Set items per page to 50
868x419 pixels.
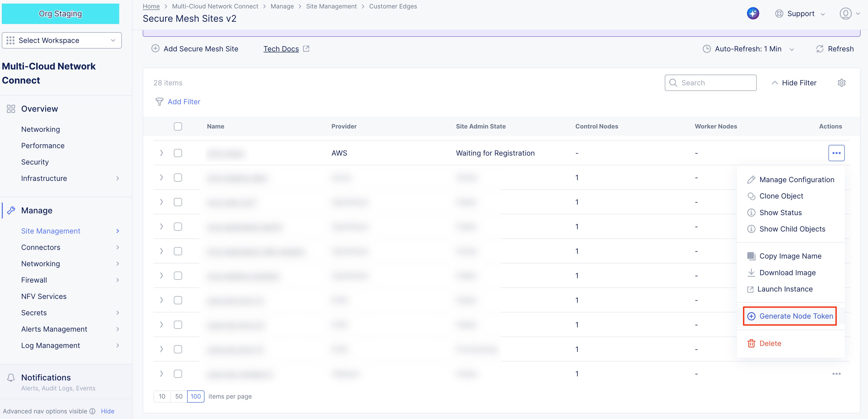coord(179,397)
